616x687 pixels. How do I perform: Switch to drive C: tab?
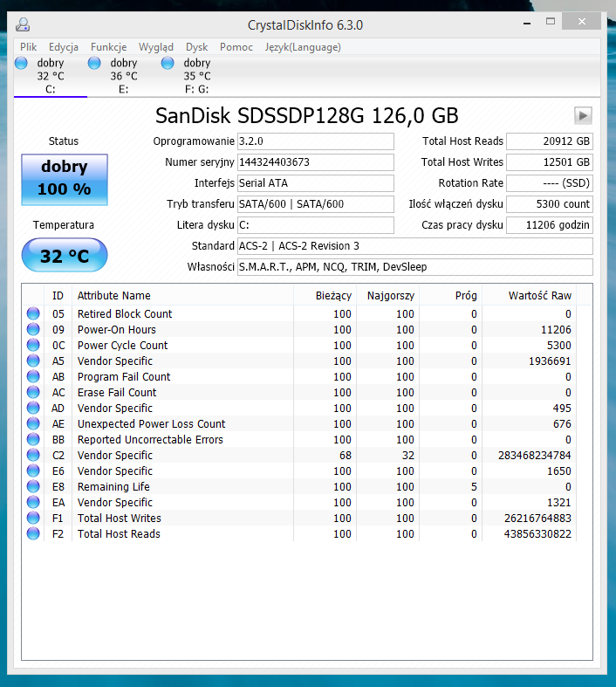click(x=51, y=76)
